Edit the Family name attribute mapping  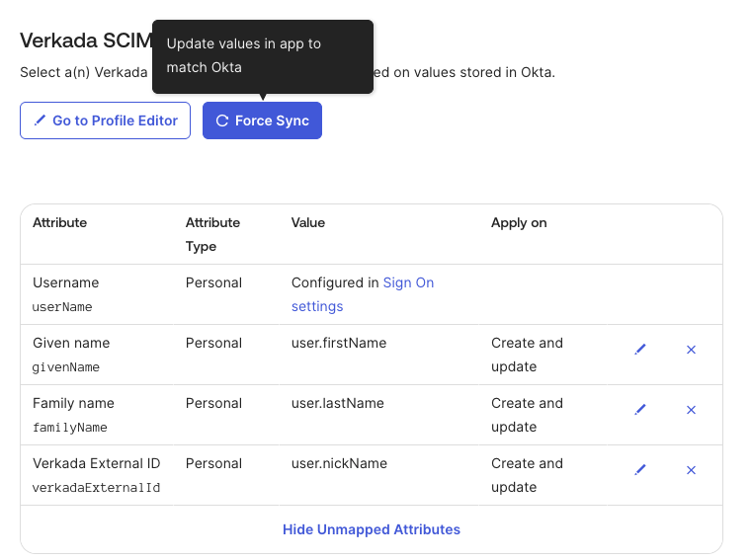click(x=639, y=410)
